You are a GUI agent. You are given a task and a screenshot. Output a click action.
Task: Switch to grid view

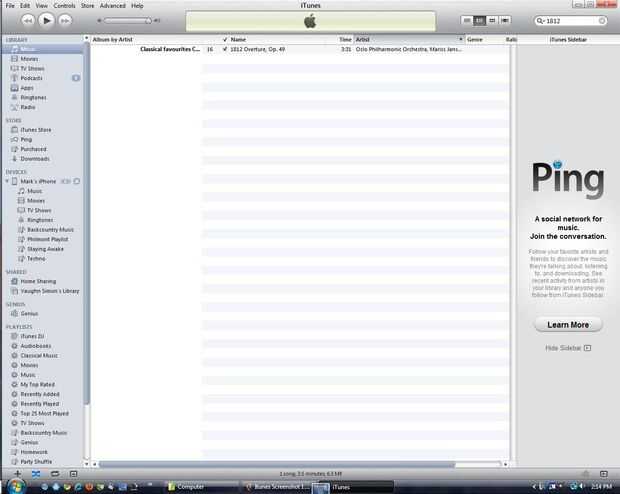click(x=492, y=20)
